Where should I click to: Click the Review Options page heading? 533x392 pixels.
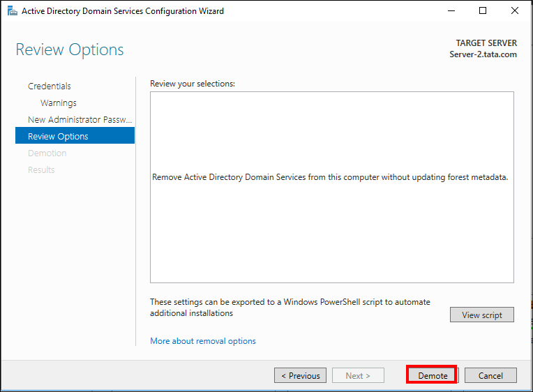(x=70, y=50)
